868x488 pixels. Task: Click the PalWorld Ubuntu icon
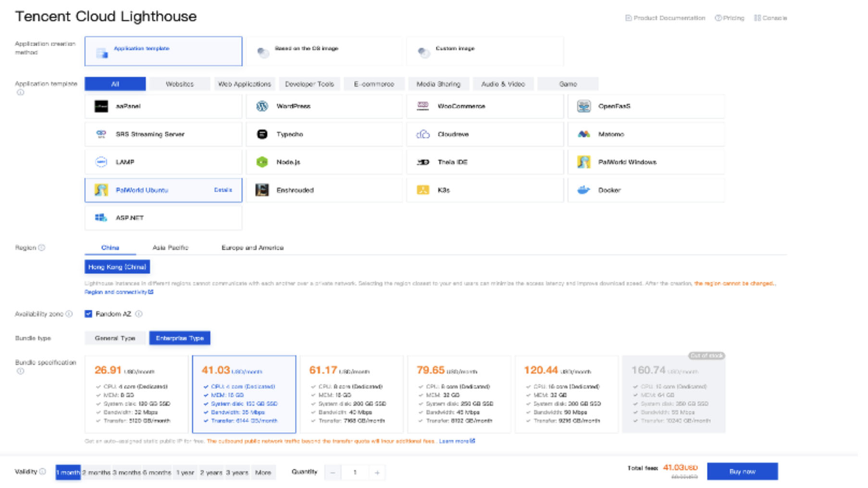pos(101,190)
